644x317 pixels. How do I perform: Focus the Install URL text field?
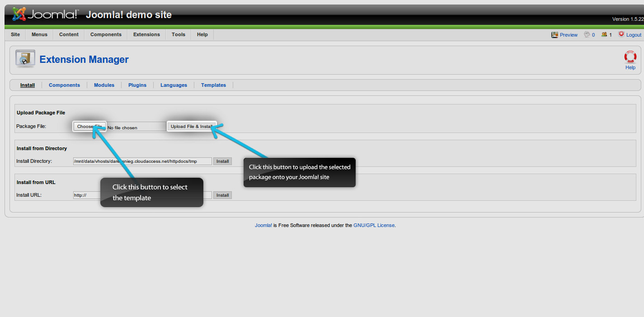pyautogui.click(x=142, y=195)
